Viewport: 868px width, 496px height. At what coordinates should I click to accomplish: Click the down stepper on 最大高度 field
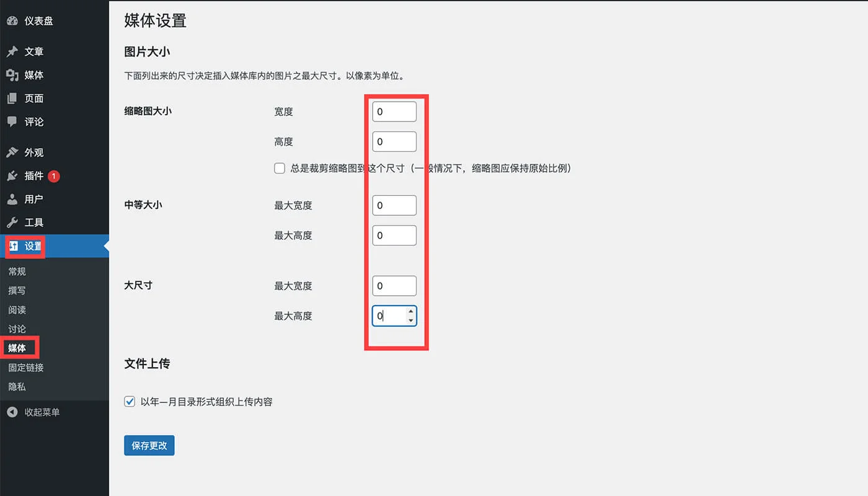click(x=410, y=319)
